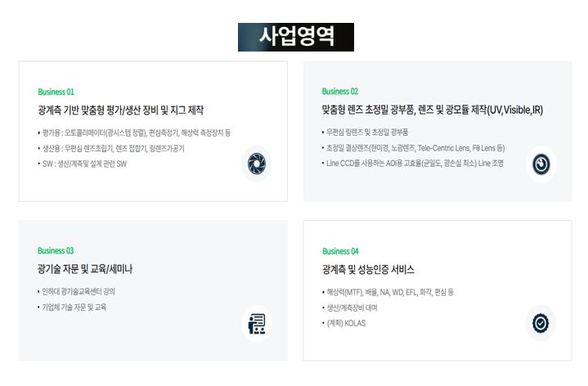Image resolution: width=588 pixels, height=386 pixels.
Task: Click the 광기술 자문 및 교육/세미나 heading
Action: point(85,269)
